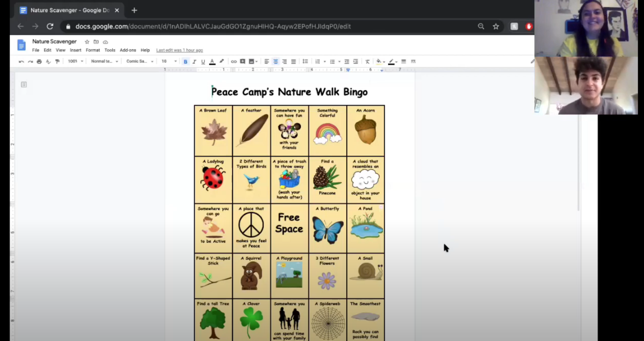The height and width of the screenshot is (341, 644).
Task: Expand numbered list style arrow
Action: point(325,62)
